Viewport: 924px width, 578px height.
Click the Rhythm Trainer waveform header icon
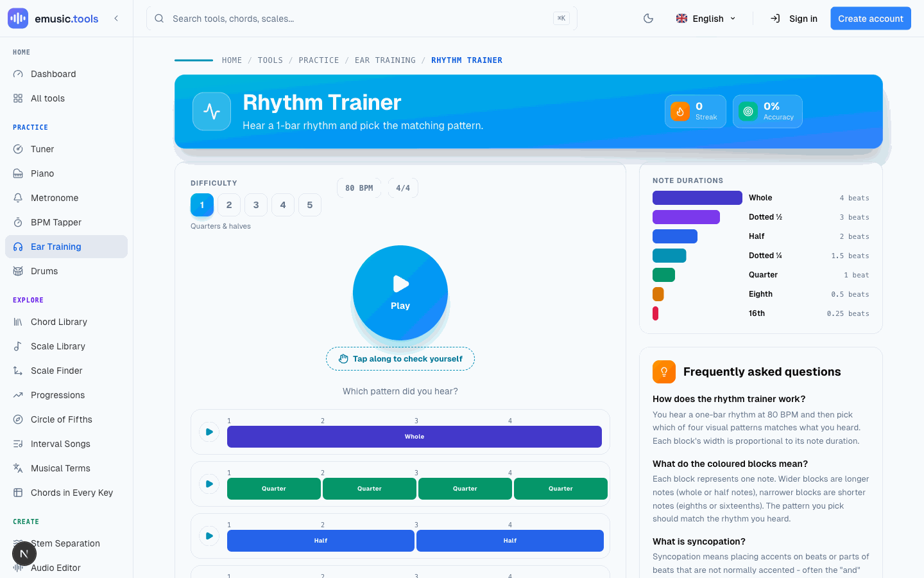tap(212, 111)
